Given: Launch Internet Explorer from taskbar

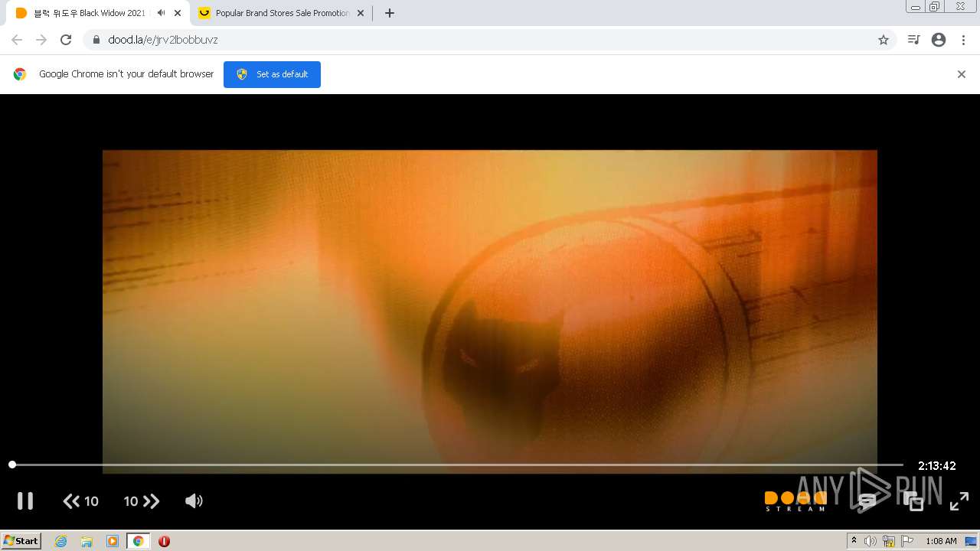Looking at the screenshot, I should (x=61, y=541).
